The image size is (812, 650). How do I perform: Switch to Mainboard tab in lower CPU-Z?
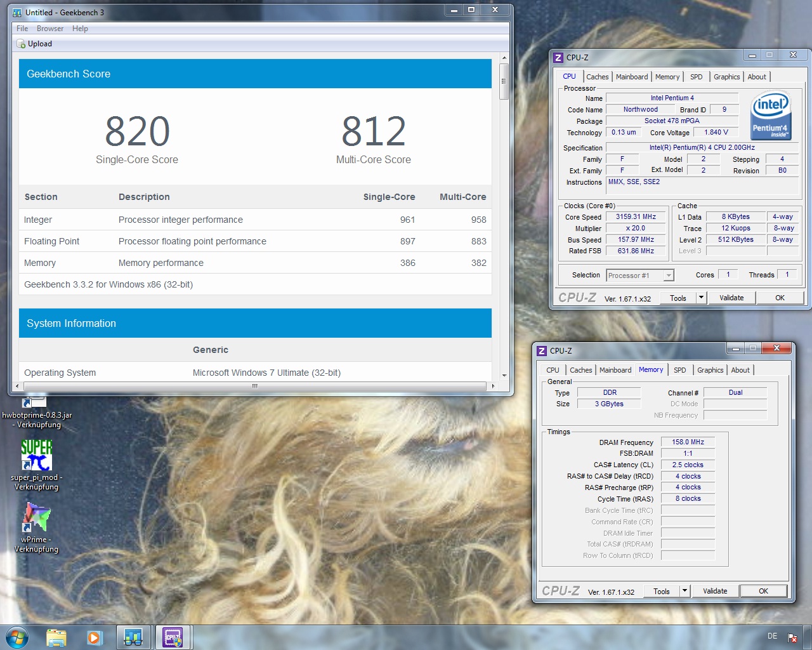615,370
